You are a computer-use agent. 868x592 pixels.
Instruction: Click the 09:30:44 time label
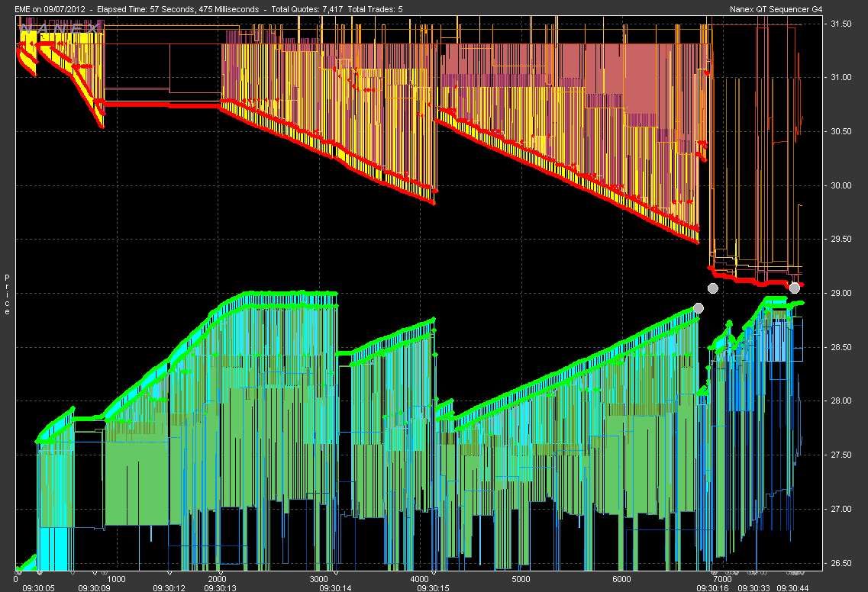[x=792, y=587]
